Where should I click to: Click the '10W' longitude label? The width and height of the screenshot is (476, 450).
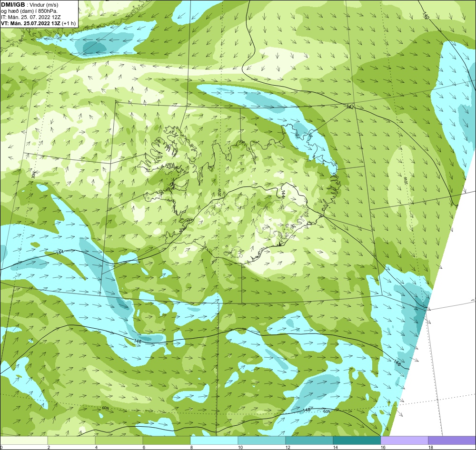click(405, 181)
